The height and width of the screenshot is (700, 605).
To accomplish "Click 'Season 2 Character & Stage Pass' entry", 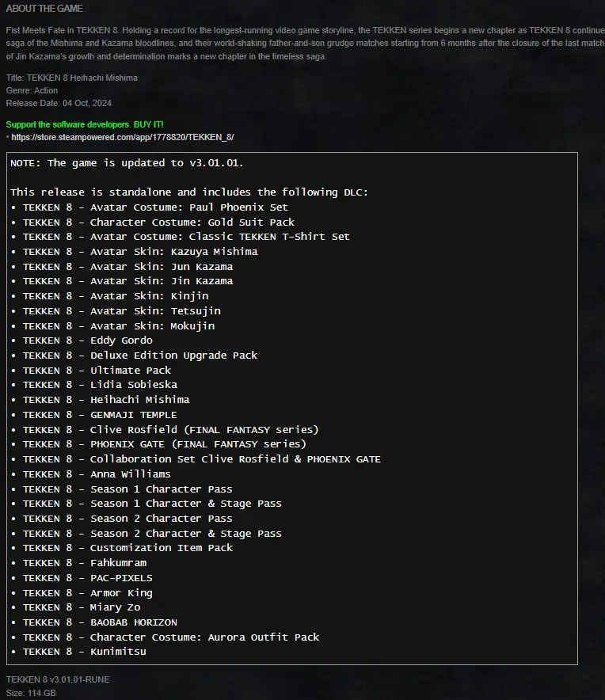I will [152, 534].
